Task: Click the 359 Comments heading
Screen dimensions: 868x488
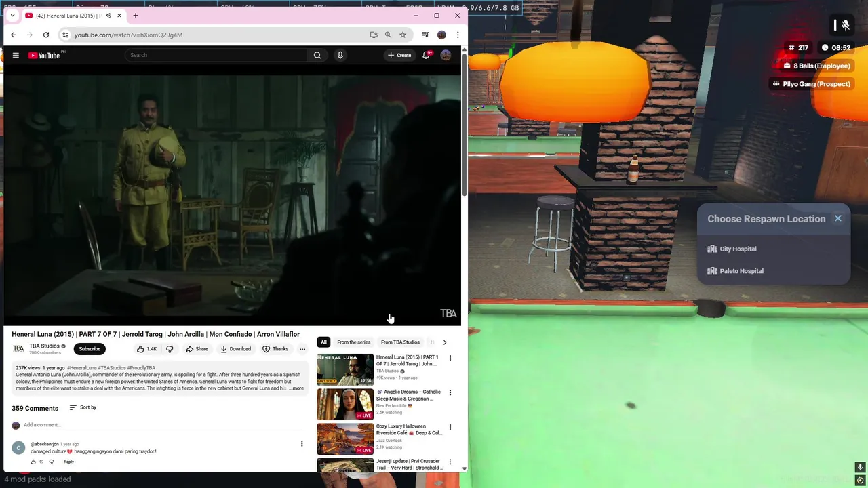Action: (x=35, y=409)
